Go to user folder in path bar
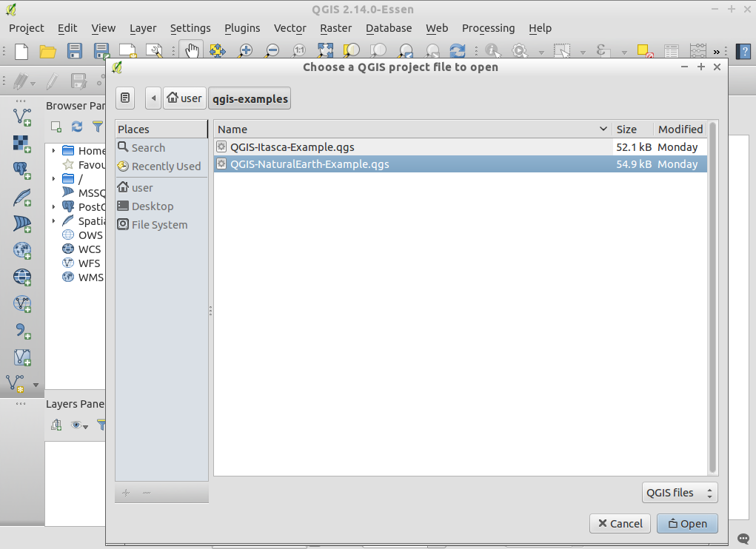Image resolution: width=756 pixels, height=549 pixels. point(184,98)
